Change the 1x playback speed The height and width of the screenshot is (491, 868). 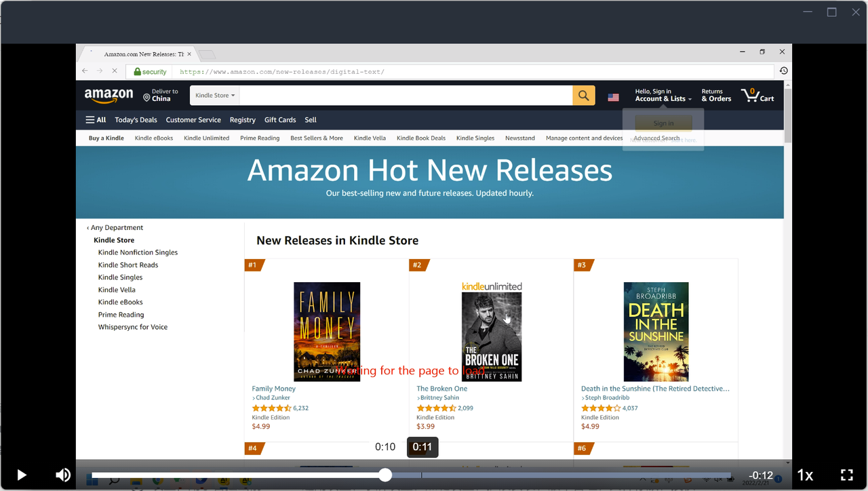pyautogui.click(x=805, y=475)
